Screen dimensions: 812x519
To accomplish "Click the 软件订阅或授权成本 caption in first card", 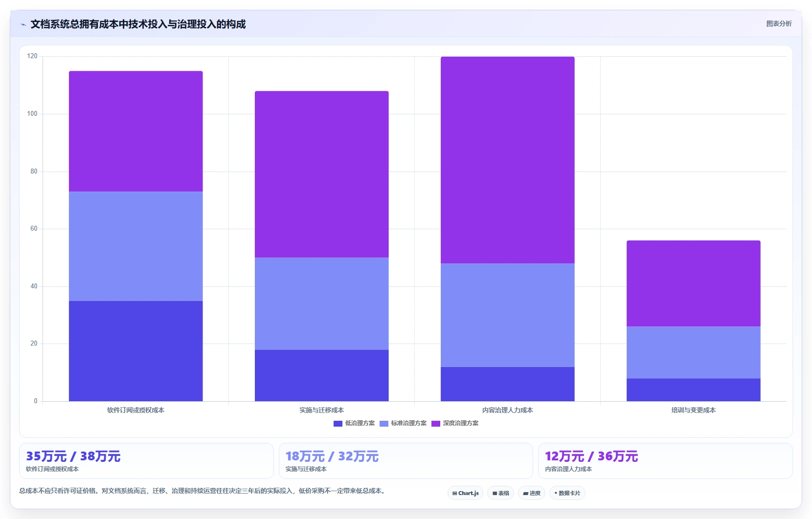I will pyautogui.click(x=52, y=469).
